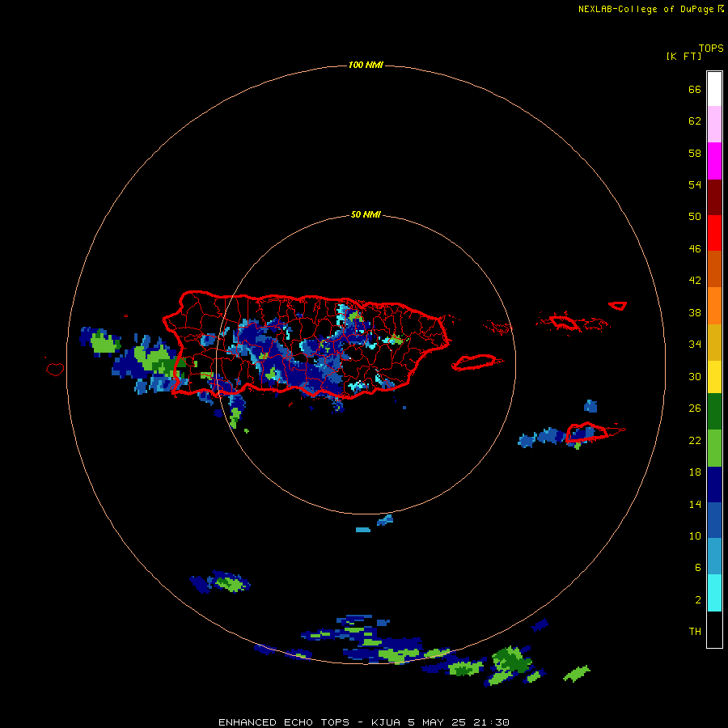The width and height of the screenshot is (728, 728).
Task: Click the legend value 38
Action: coord(695,313)
